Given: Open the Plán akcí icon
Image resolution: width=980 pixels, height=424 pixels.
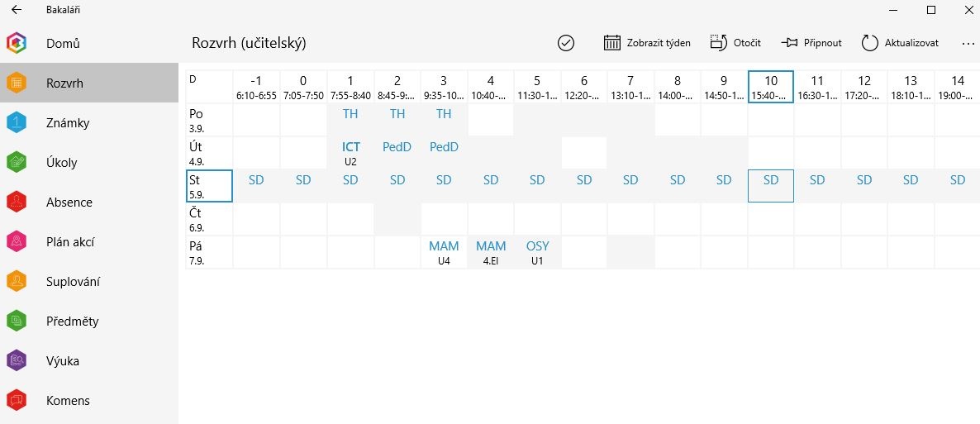Looking at the screenshot, I should coord(17,241).
